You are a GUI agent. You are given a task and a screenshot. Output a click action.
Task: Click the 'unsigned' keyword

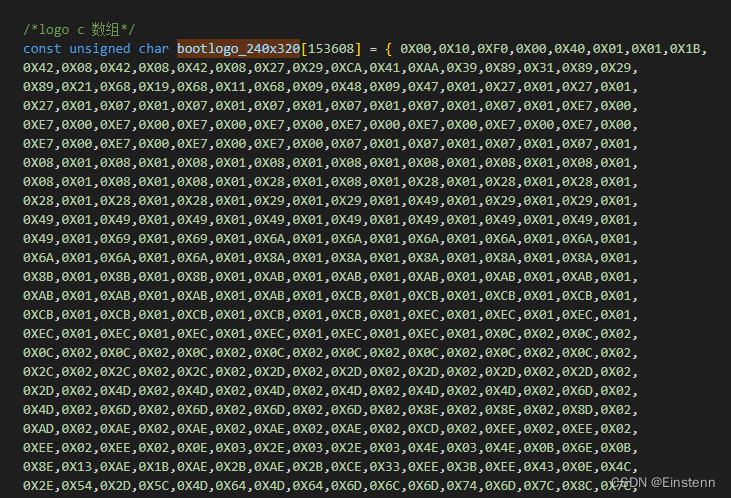100,49
